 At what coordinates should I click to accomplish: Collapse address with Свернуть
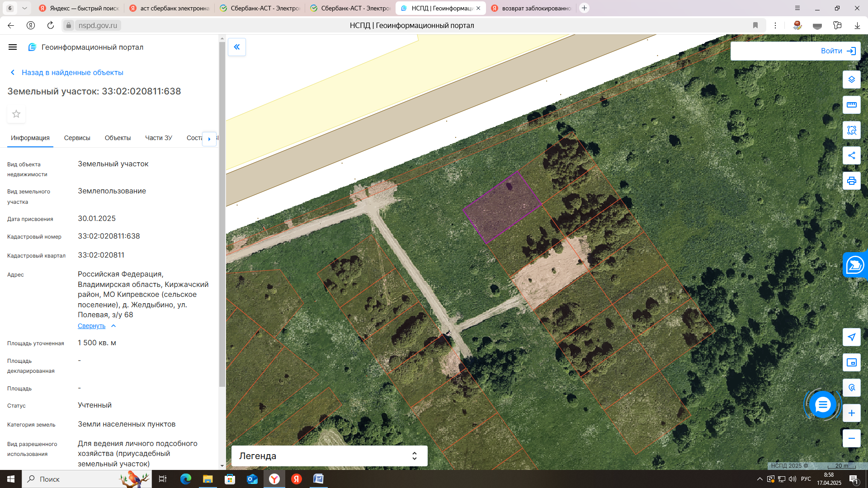92,326
